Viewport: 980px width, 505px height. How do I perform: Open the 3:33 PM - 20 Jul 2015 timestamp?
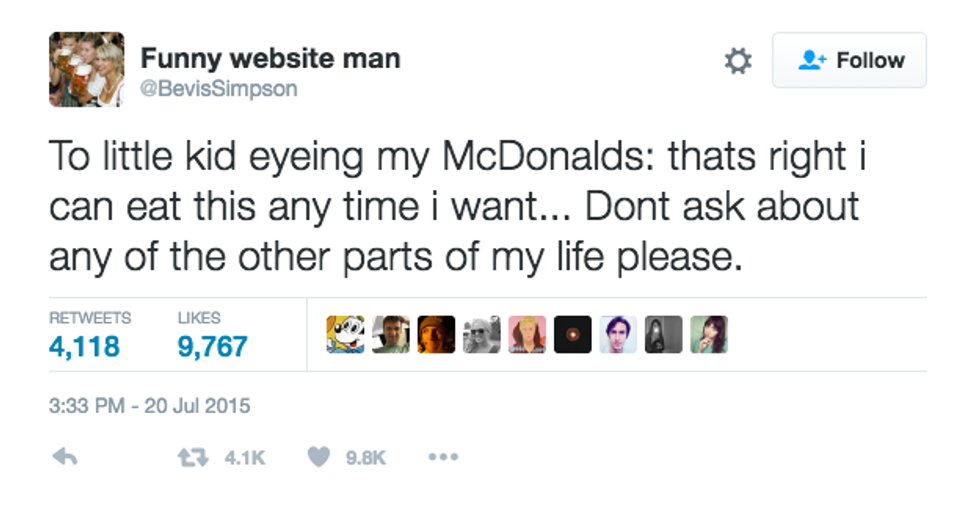[x=149, y=406]
